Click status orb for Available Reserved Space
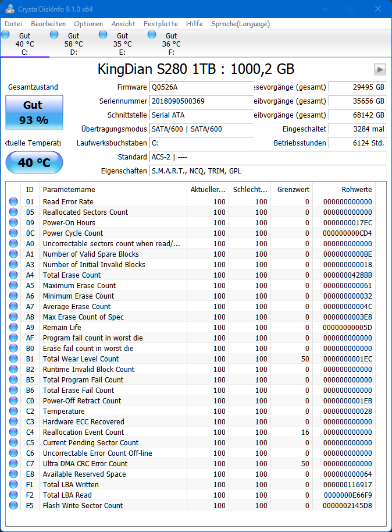The height and width of the screenshot is (532, 392). click(x=13, y=474)
